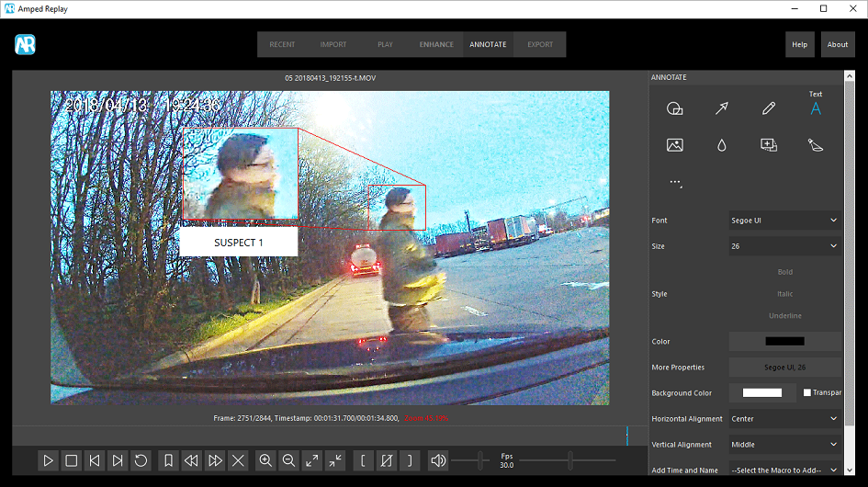Screen dimensions: 868x487
Task: Open the font Size dropdown
Action: 784,246
